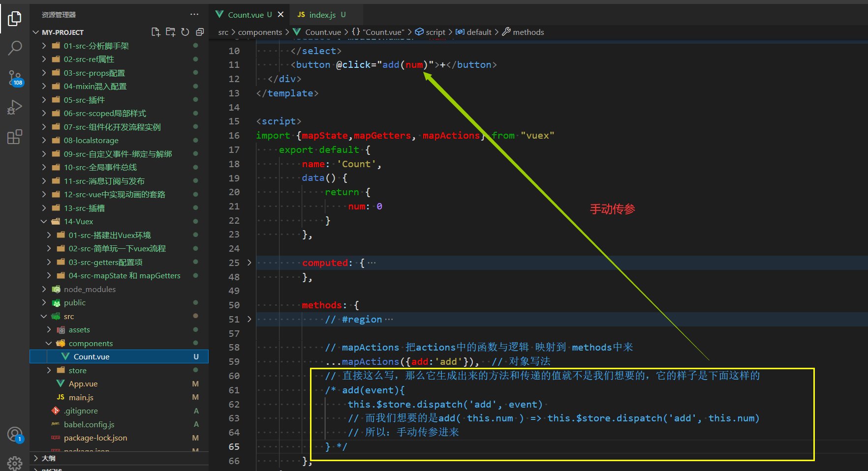
Task: Collapse the 14-Vuex folder
Action: tap(119, 221)
